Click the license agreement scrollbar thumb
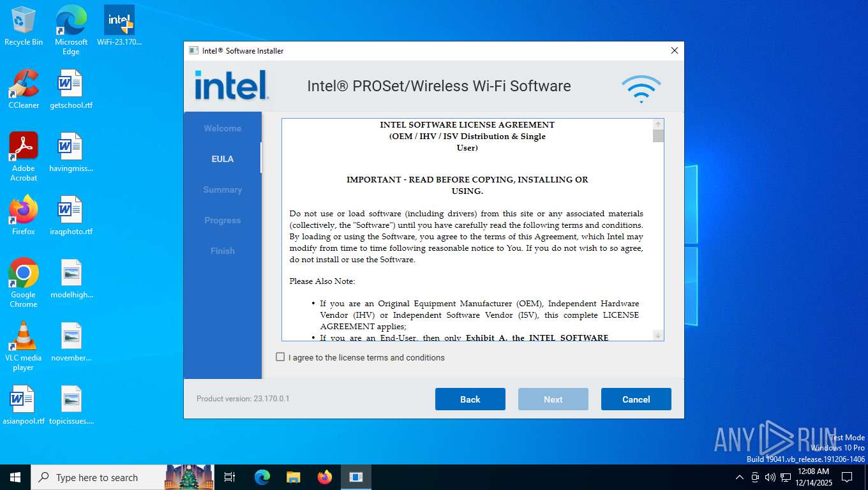Image resolution: width=868 pixels, height=490 pixels. [x=658, y=136]
